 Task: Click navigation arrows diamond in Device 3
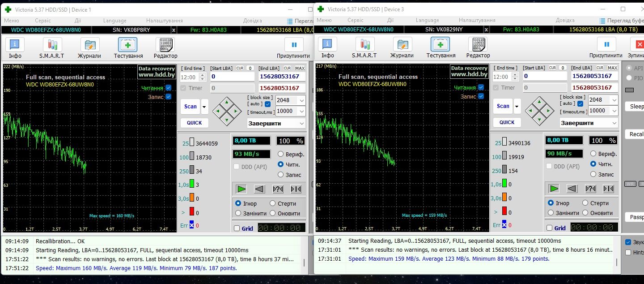pyautogui.click(x=539, y=110)
